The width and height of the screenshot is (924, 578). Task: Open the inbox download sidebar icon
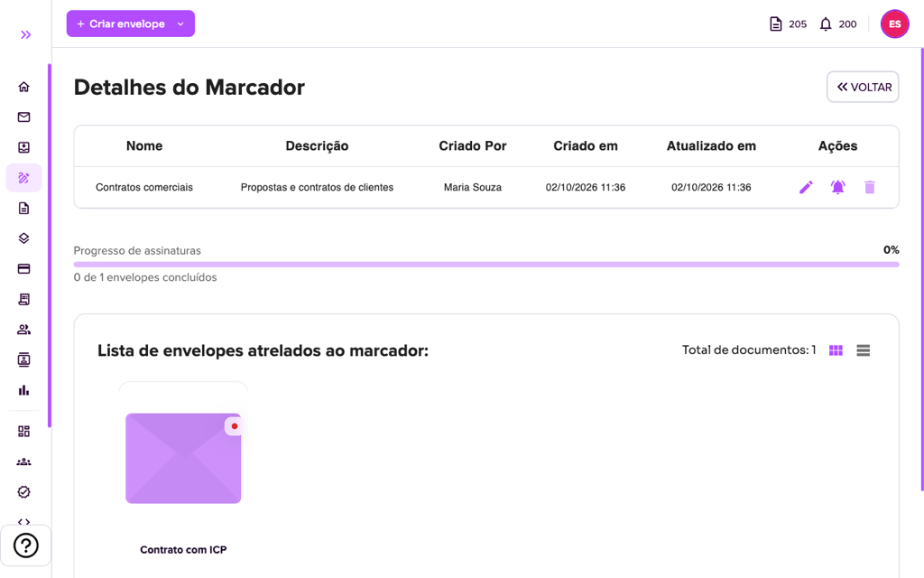23,147
